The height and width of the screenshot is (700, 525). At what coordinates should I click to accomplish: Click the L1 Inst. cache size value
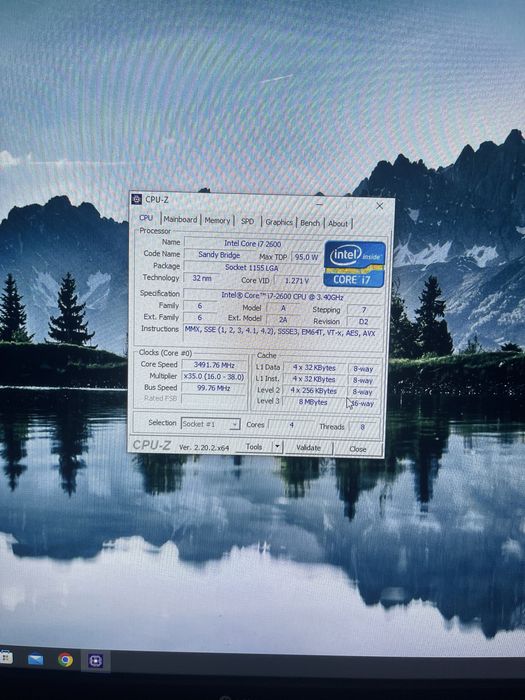tap(314, 379)
